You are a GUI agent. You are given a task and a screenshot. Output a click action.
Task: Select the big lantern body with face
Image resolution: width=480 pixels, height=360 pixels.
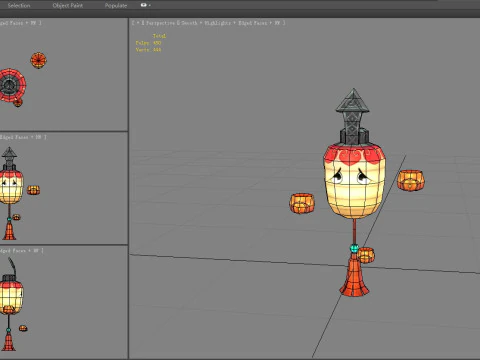tap(354, 182)
